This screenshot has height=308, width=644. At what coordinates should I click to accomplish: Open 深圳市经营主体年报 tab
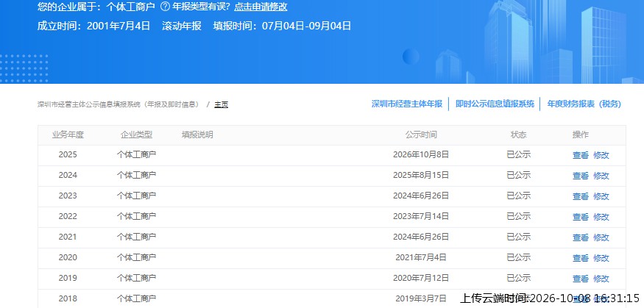[x=406, y=104]
